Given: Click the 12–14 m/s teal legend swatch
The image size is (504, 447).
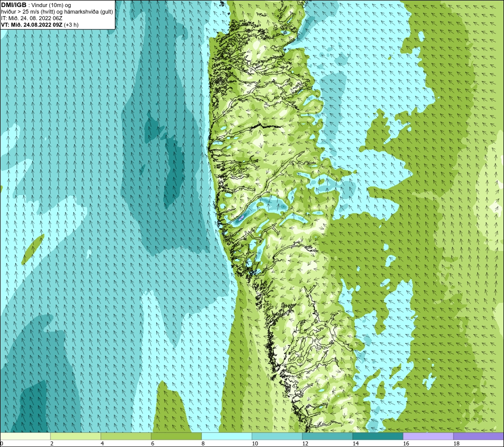Looking at the screenshot, I should pos(327,436).
